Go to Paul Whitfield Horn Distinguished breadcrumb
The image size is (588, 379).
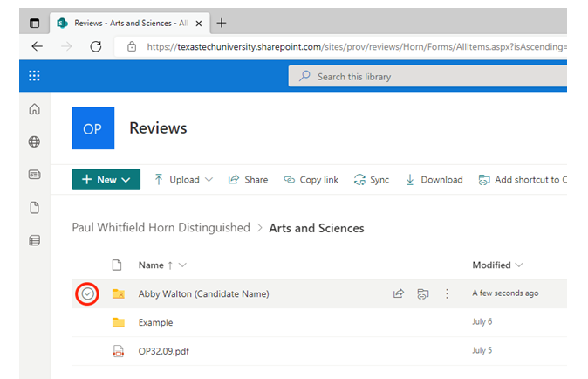161,227
